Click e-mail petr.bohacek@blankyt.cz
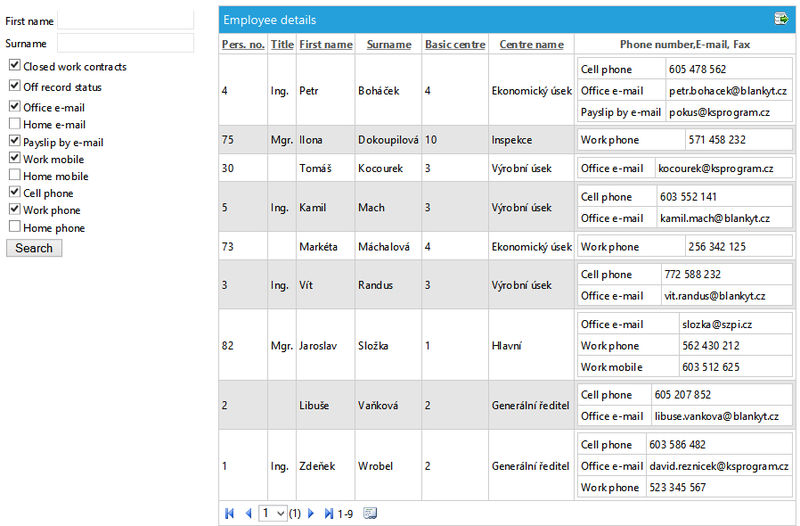800x526 pixels. point(728,91)
